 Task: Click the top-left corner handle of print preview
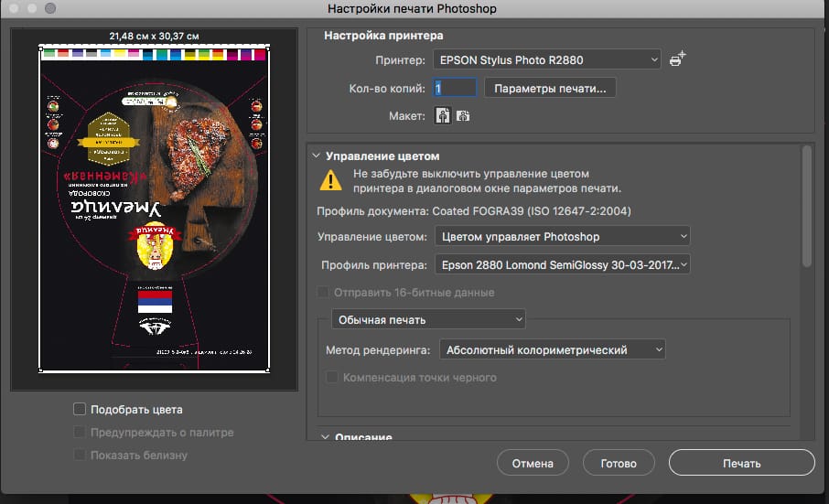[x=40, y=47]
